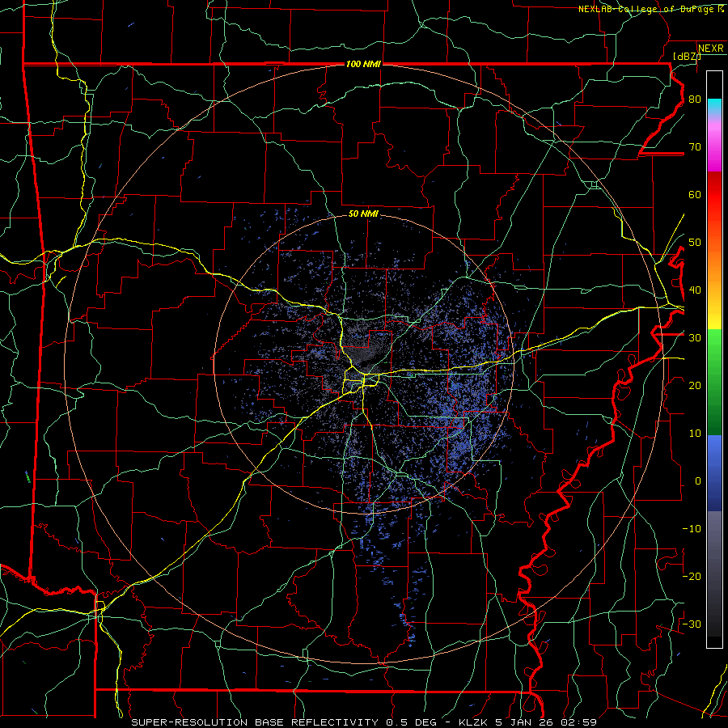Viewport: 728px width, 728px height.
Task: Click the [dBZ] unit label
Action: [x=687, y=56]
